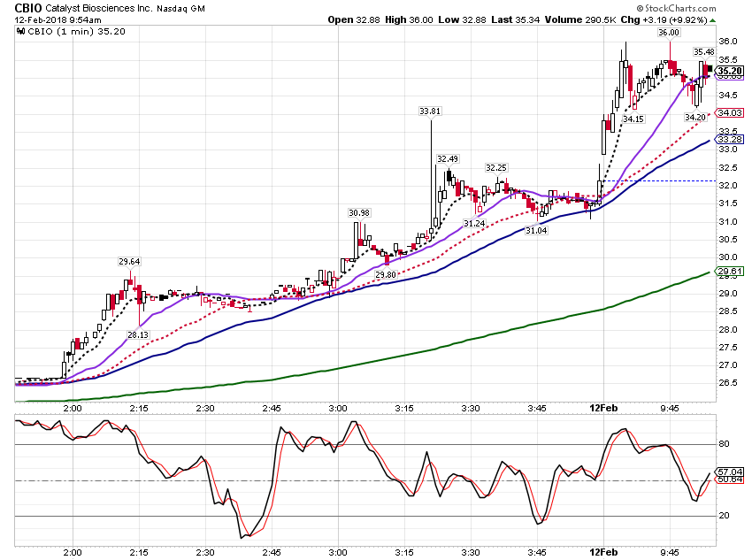The height and width of the screenshot is (560, 752).
Task: Click the Chg +3.19 (+9.92%) reading
Action: 664,19
